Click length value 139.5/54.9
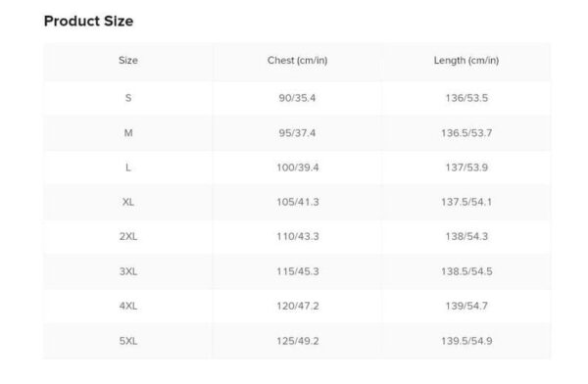 (466, 341)
